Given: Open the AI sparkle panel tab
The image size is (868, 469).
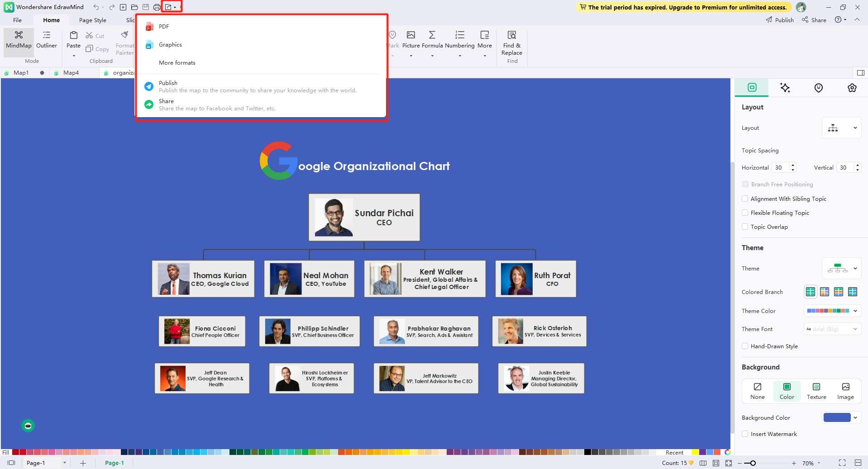Looking at the screenshot, I should point(785,88).
